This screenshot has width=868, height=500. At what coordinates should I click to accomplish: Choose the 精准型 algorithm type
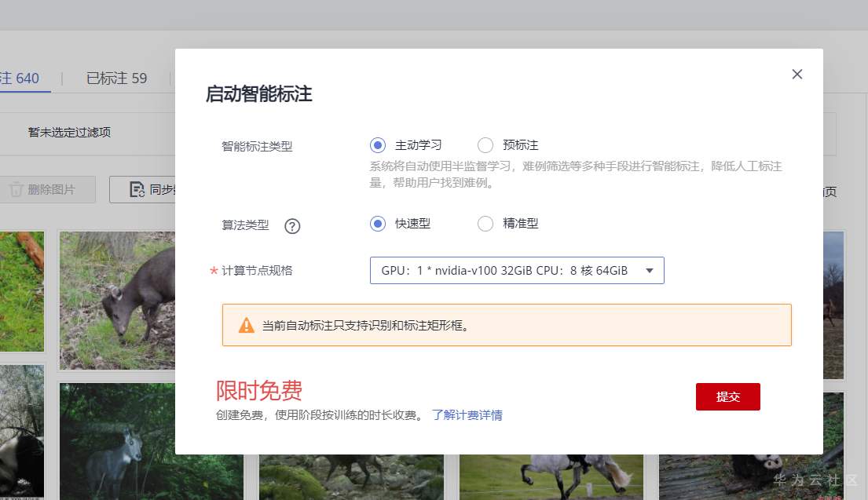pyautogui.click(x=485, y=224)
